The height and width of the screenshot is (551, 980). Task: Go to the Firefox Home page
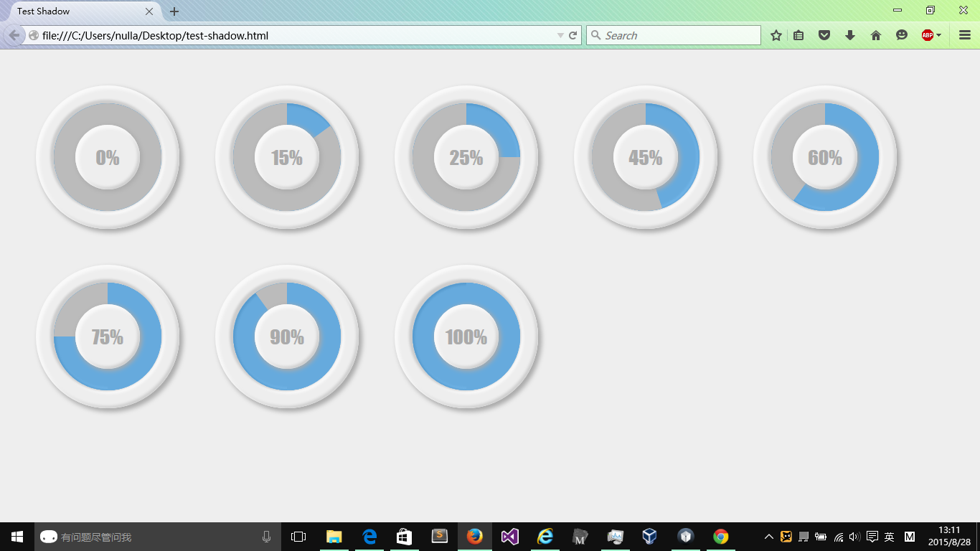coord(876,35)
